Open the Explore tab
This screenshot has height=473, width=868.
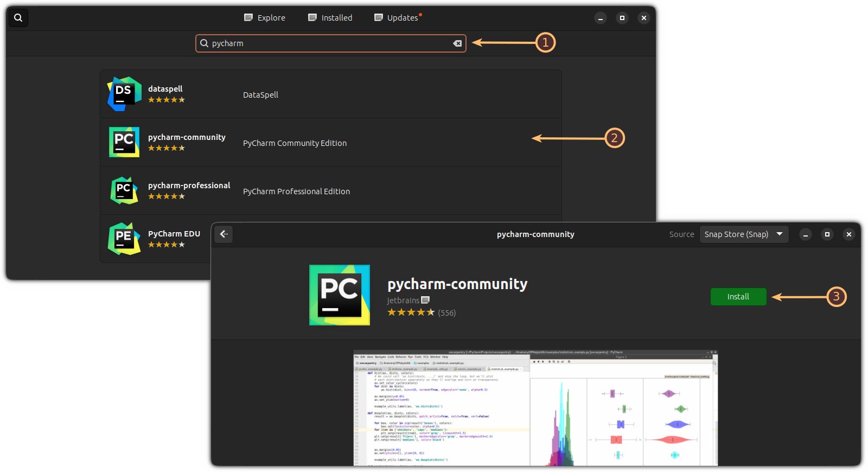(x=265, y=18)
